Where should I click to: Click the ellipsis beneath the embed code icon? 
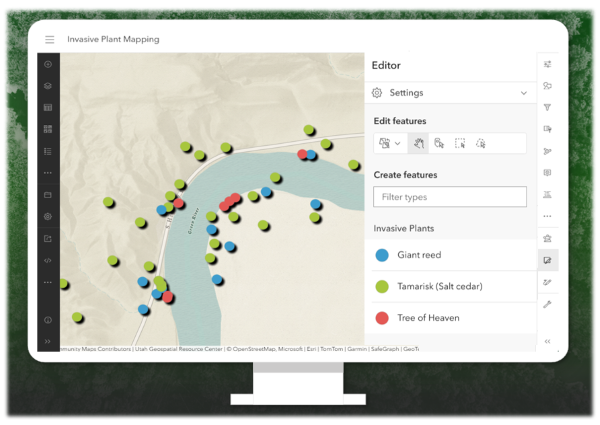click(x=48, y=282)
